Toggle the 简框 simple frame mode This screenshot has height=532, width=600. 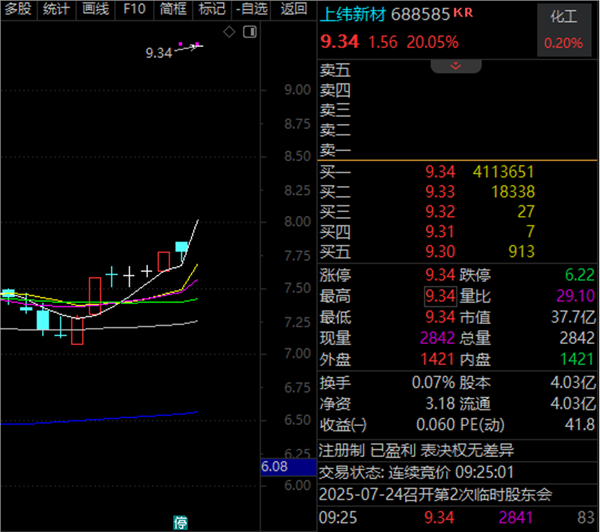click(173, 9)
